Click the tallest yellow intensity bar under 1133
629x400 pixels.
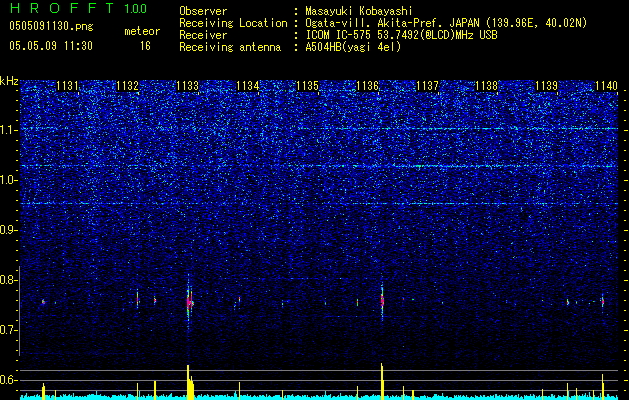tap(188, 382)
